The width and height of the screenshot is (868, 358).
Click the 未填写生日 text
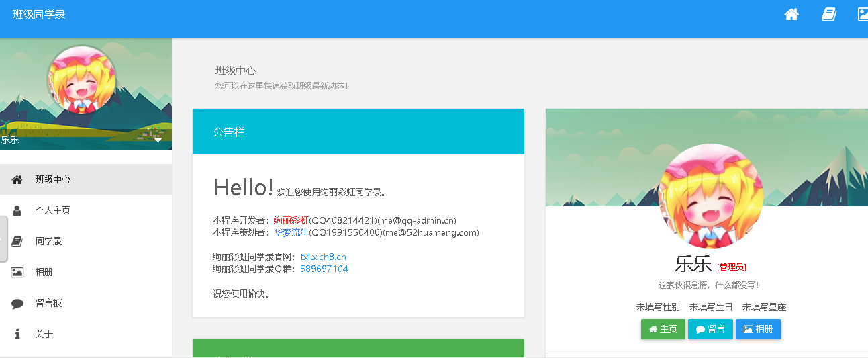(x=711, y=307)
